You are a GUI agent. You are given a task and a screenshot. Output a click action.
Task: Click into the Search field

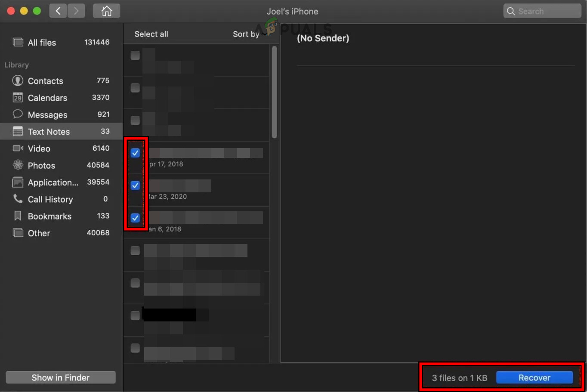[542, 11]
